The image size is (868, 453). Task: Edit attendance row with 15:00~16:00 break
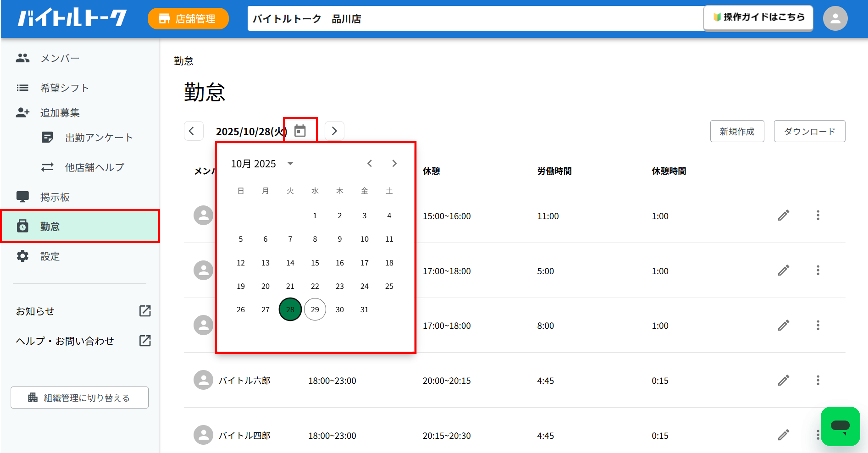[783, 216]
